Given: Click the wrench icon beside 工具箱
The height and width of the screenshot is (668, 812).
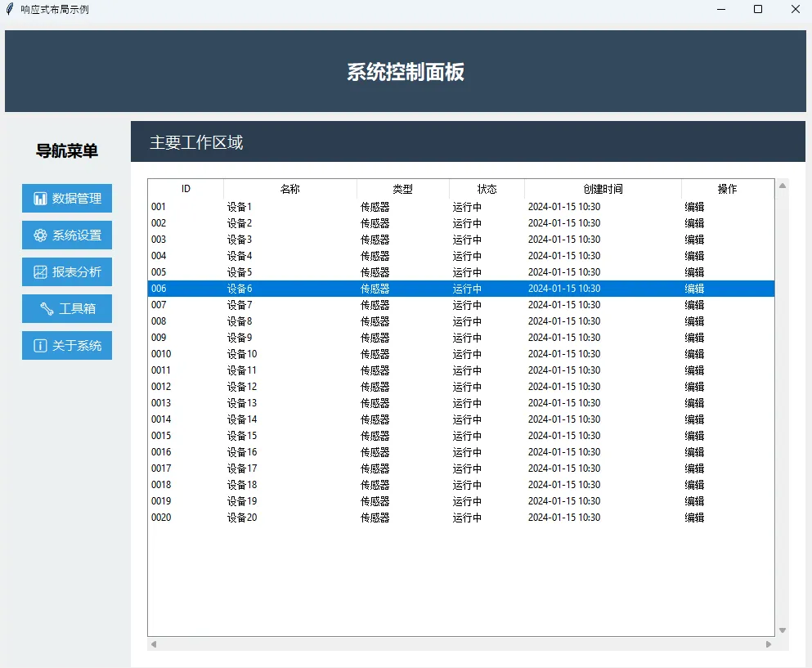Looking at the screenshot, I should [47, 309].
